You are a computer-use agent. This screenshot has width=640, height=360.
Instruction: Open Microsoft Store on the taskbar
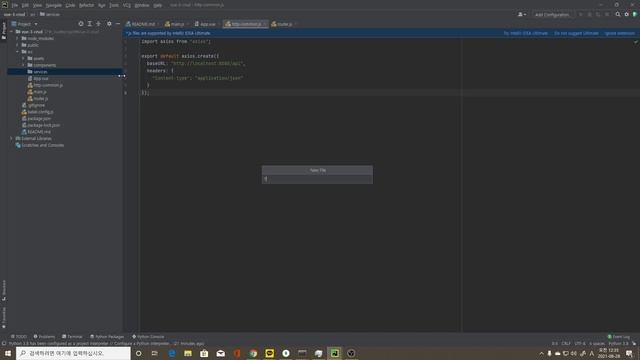[x=204, y=353]
